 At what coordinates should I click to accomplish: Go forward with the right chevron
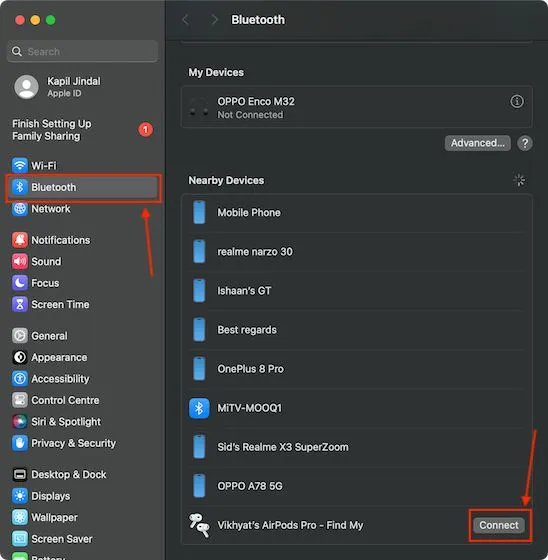coord(214,20)
